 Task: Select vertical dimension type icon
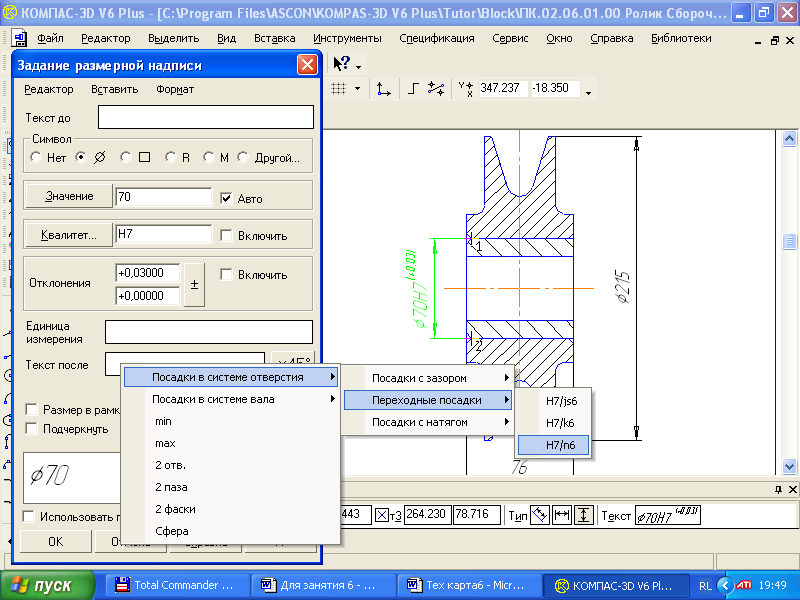tap(583, 515)
